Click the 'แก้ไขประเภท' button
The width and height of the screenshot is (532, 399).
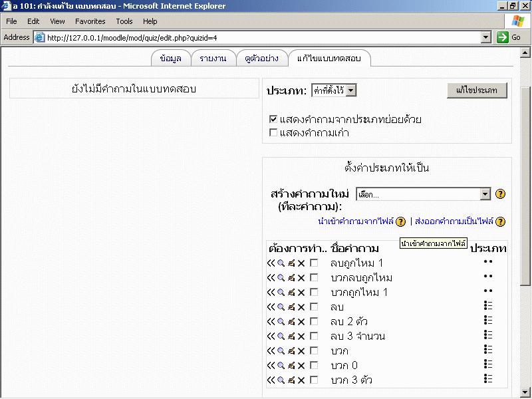pos(477,90)
